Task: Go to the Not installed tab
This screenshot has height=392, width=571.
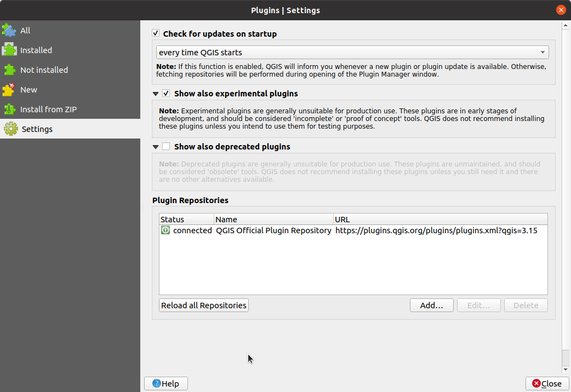Action: (70, 70)
